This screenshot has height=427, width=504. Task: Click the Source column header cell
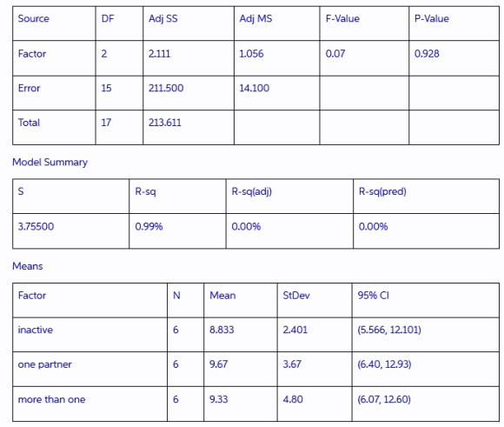tap(54, 23)
